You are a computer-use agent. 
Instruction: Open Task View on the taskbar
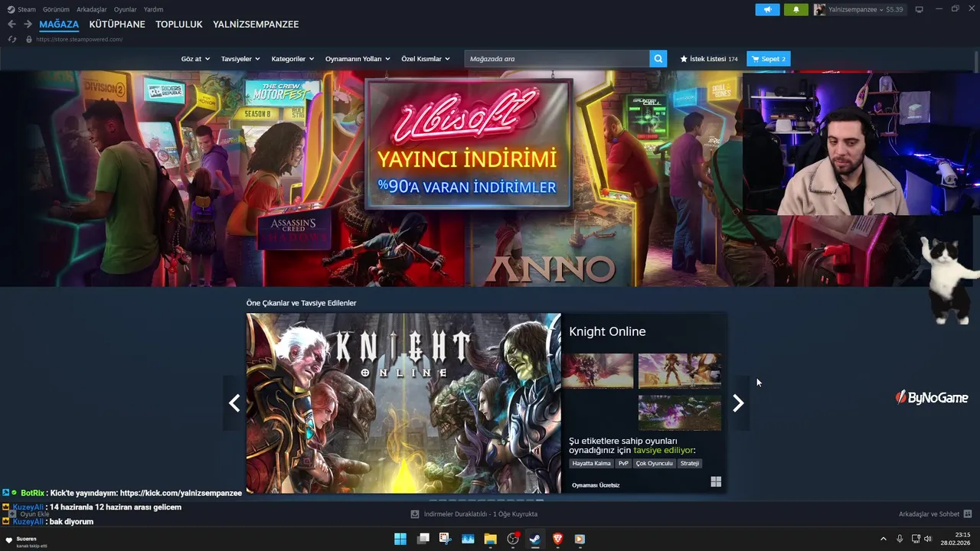point(423,539)
